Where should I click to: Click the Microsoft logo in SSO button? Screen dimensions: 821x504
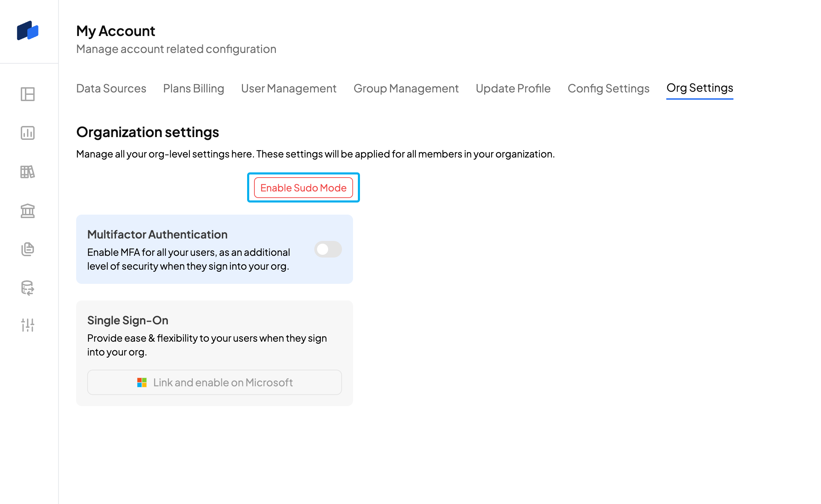coord(142,382)
